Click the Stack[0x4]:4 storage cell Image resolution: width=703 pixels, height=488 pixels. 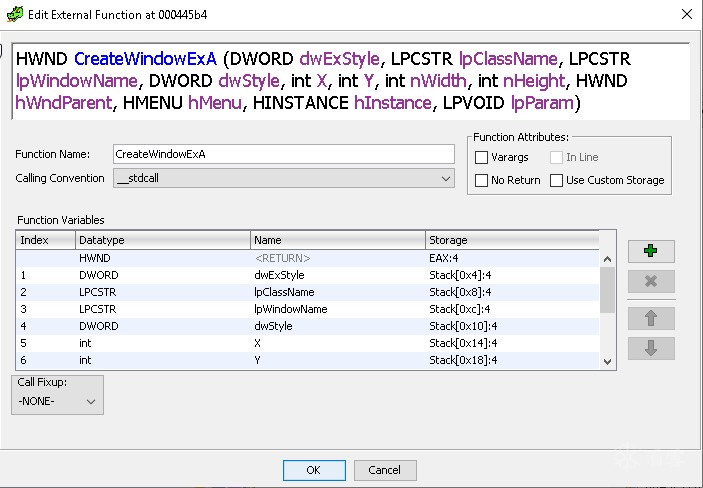click(512, 275)
